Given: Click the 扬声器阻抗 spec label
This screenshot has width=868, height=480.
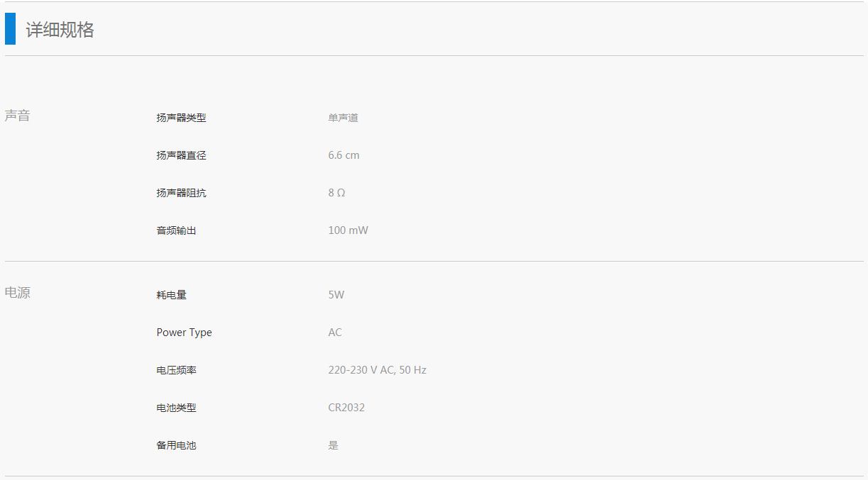Looking at the screenshot, I should [182, 193].
